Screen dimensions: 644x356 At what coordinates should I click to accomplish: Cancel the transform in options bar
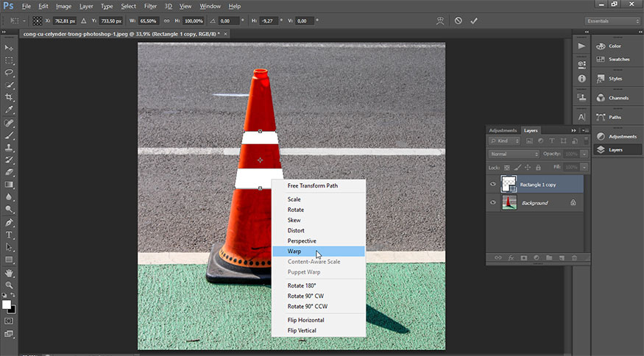[x=459, y=21]
